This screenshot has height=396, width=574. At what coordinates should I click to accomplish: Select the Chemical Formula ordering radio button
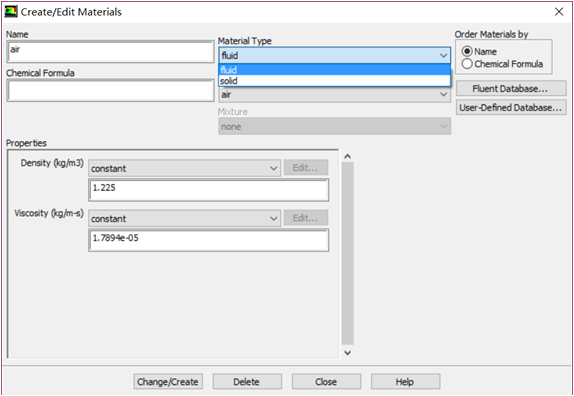pyautogui.click(x=467, y=64)
